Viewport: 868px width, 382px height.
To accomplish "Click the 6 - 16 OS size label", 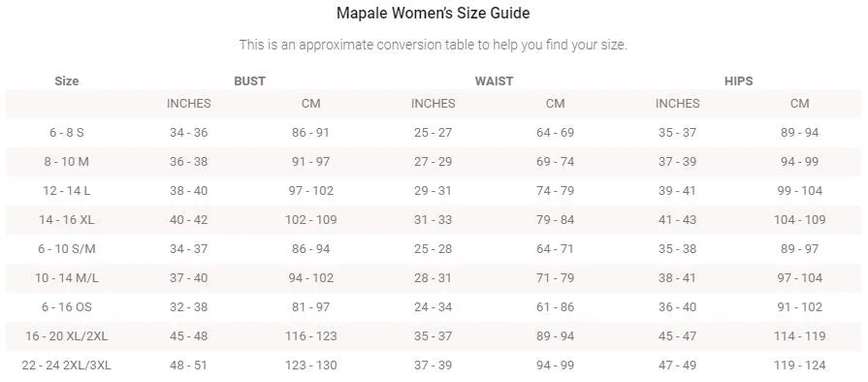I will [x=66, y=307].
